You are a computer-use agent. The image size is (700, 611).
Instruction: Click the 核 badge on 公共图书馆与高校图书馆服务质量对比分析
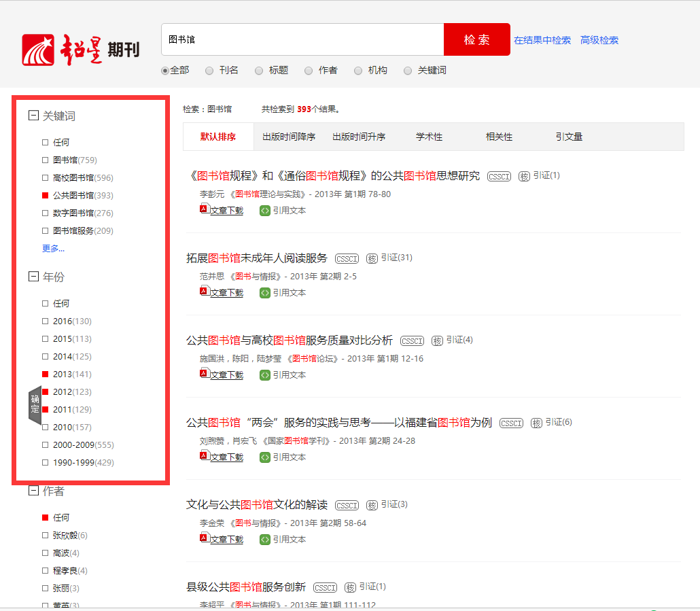click(437, 341)
